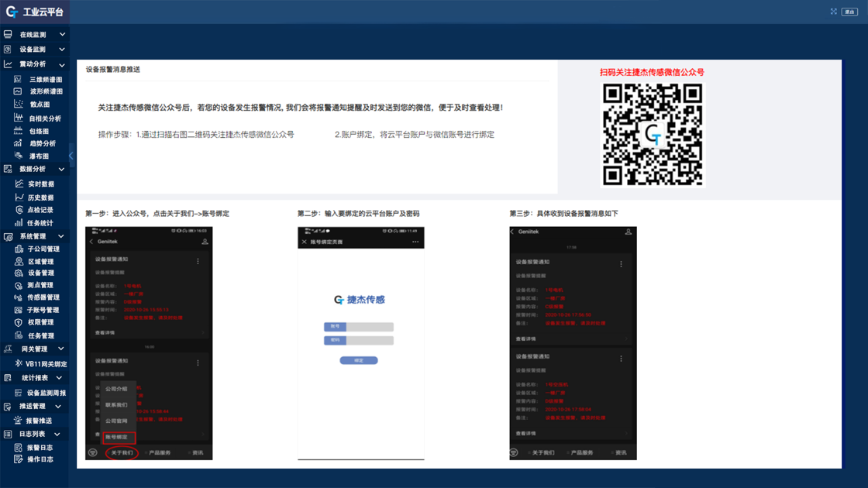Open the 点检记录 inspection record icon
The width and height of the screenshot is (868, 488).
19,210
